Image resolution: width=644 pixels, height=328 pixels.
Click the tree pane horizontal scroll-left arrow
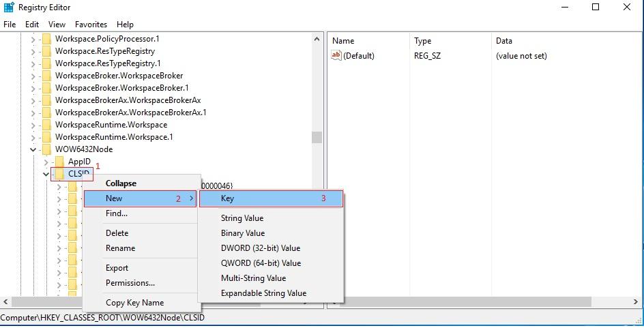tap(5, 302)
